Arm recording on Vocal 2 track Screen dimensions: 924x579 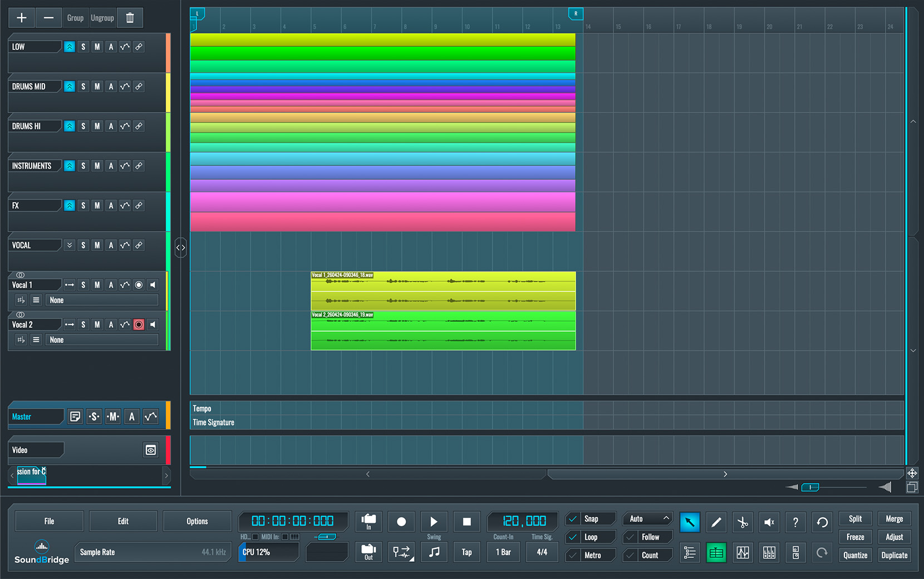(139, 325)
